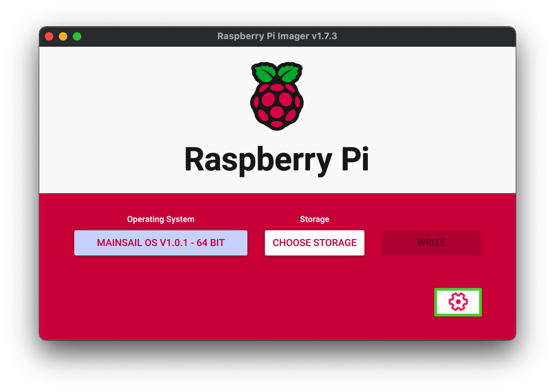This screenshot has height=392, width=555.
Task: Close the Raspberry Pi Imager window
Action: (x=49, y=36)
